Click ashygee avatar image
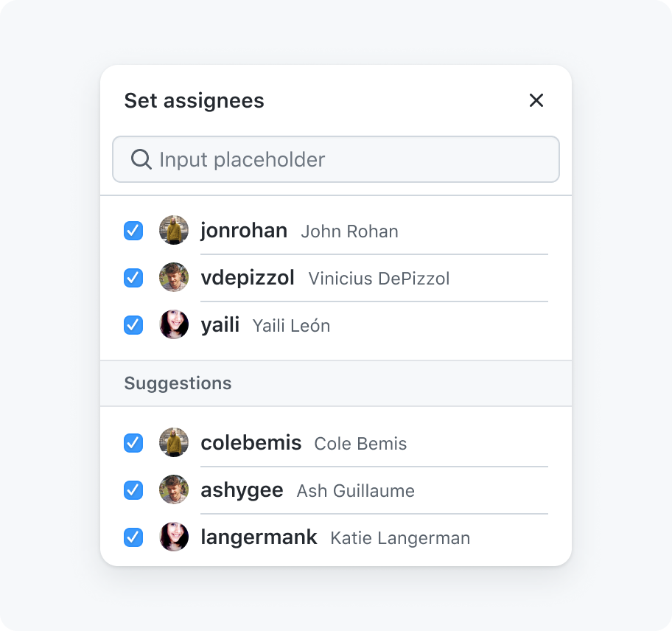Image resolution: width=672 pixels, height=631 pixels. pyautogui.click(x=174, y=489)
